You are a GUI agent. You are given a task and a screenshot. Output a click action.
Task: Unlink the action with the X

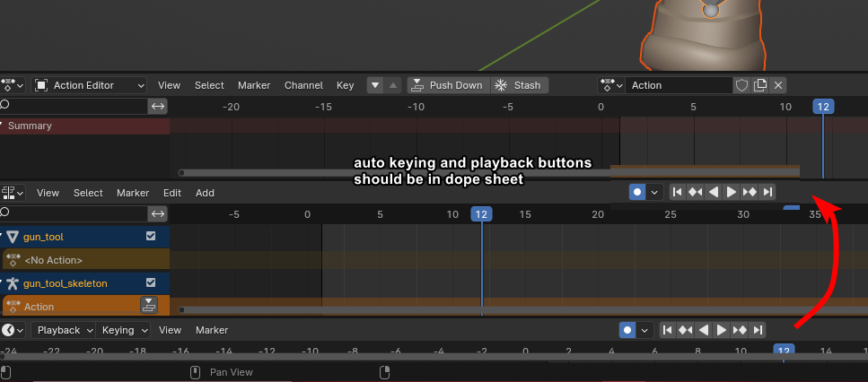click(x=777, y=85)
